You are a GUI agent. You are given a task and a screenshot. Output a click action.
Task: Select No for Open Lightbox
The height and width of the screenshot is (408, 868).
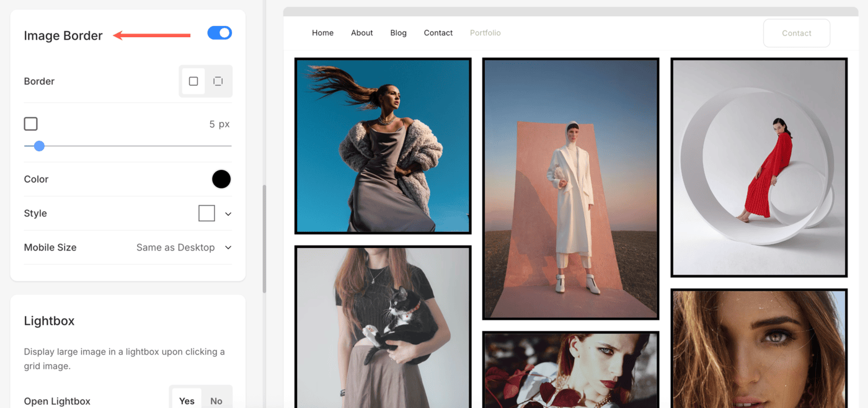click(216, 401)
